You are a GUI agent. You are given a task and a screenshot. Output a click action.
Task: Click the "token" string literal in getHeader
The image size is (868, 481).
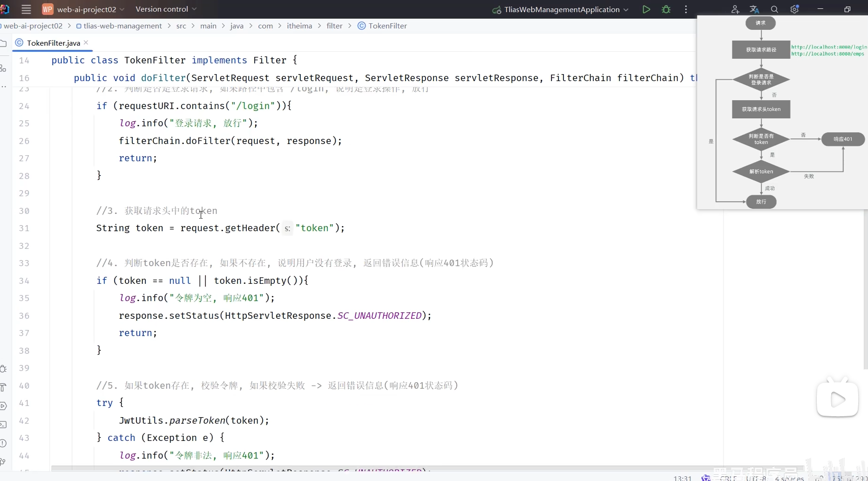click(315, 228)
